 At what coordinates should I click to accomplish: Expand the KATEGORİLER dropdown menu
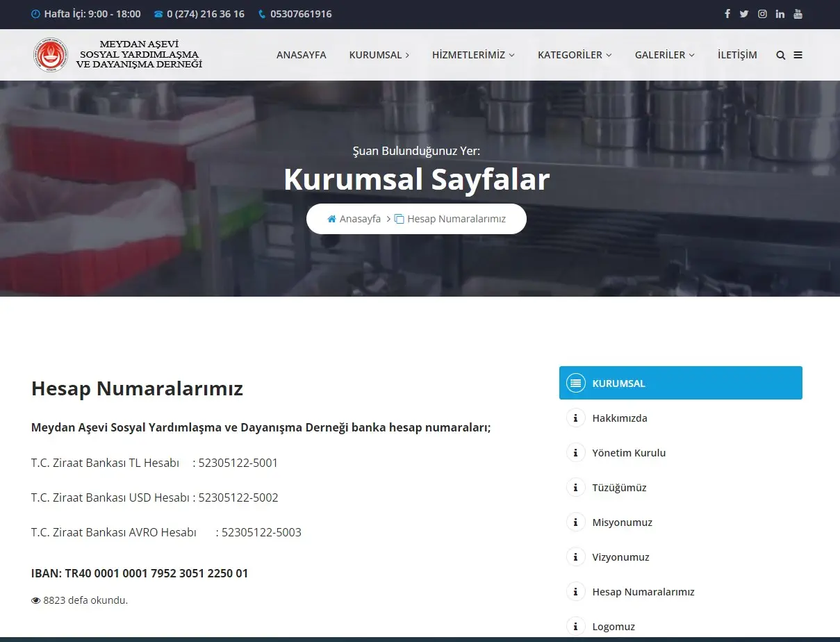pyautogui.click(x=575, y=55)
